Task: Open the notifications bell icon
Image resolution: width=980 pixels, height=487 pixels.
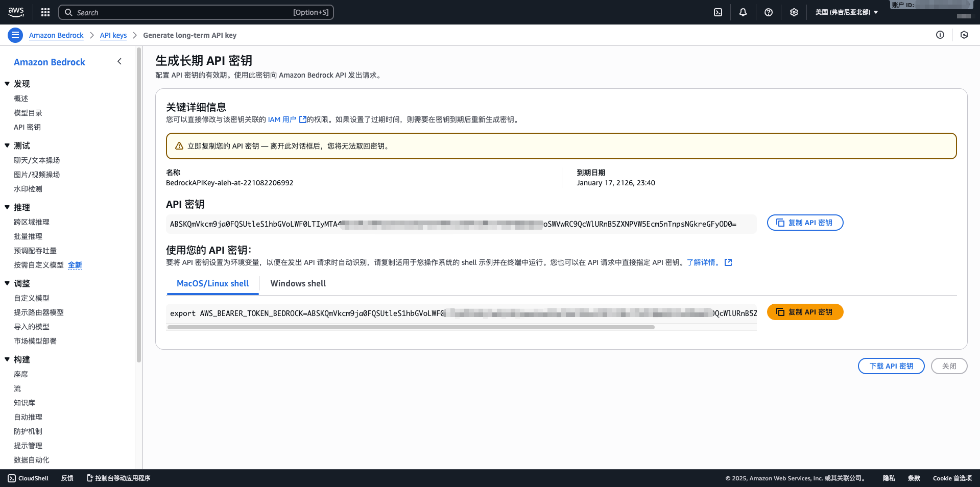Action: [x=743, y=12]
